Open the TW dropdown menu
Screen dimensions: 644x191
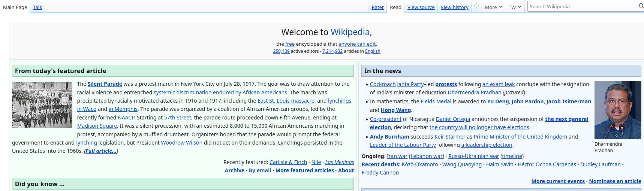(x=515, y=7)
